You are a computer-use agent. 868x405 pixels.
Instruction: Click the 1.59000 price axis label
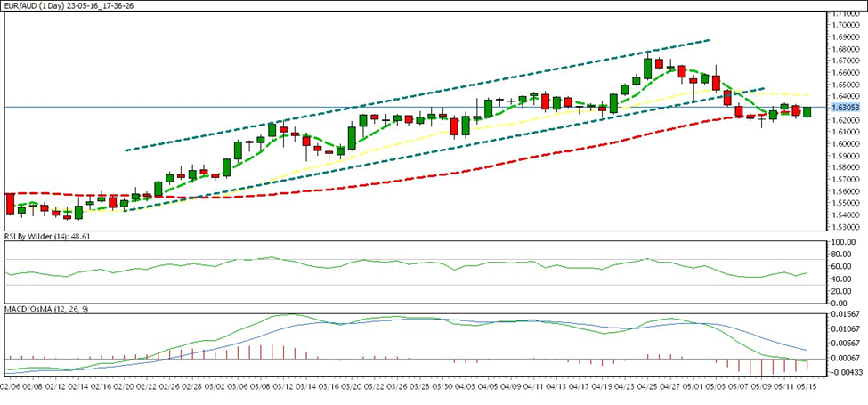coord(846,156)
